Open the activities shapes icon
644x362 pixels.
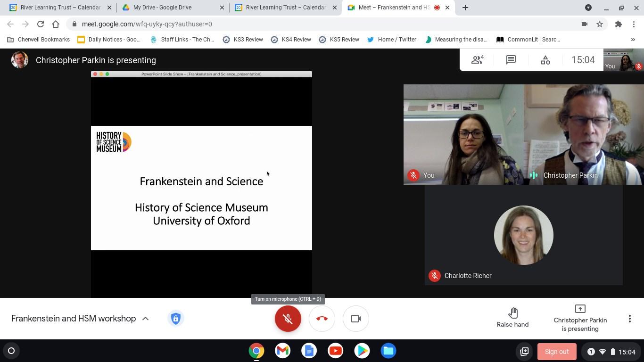545,60
